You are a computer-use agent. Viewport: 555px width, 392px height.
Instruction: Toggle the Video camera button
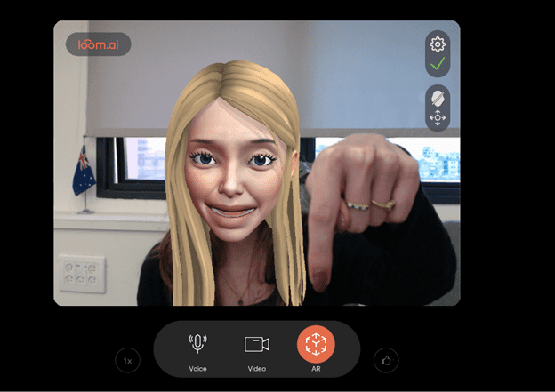click(x=257, y=344)
